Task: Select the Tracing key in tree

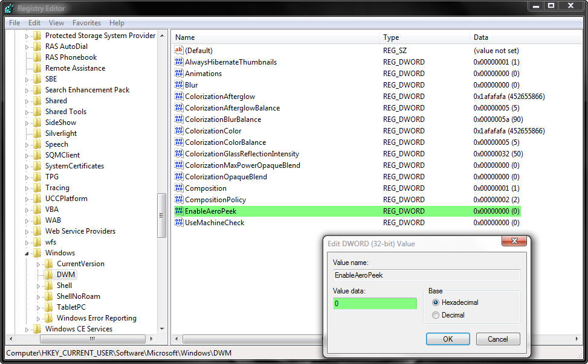Action: tap(57, 188)
